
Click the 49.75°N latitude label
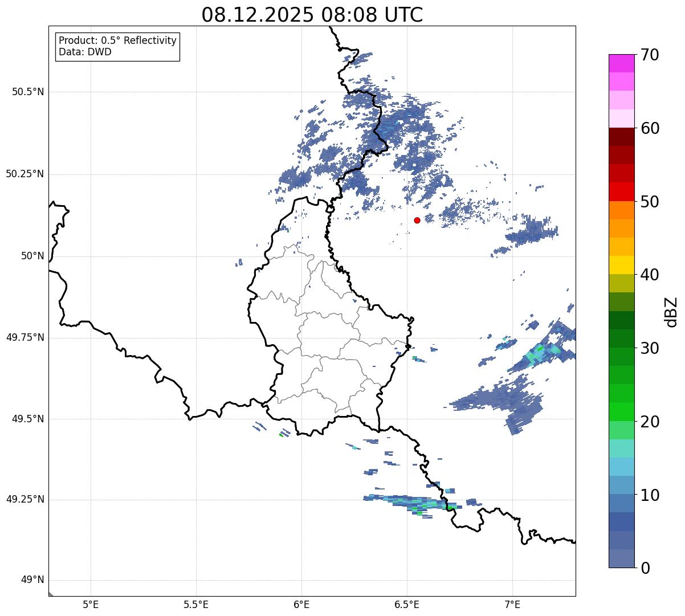[x=25, y=337]
